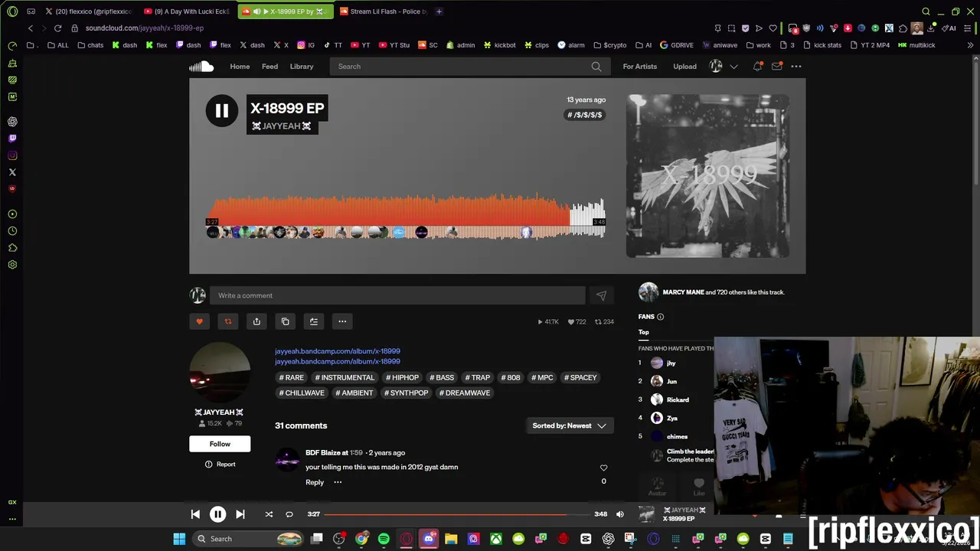Pause the track with the big pause button
The width and height of the screenshot is (980, 551).
click(221, 111)
